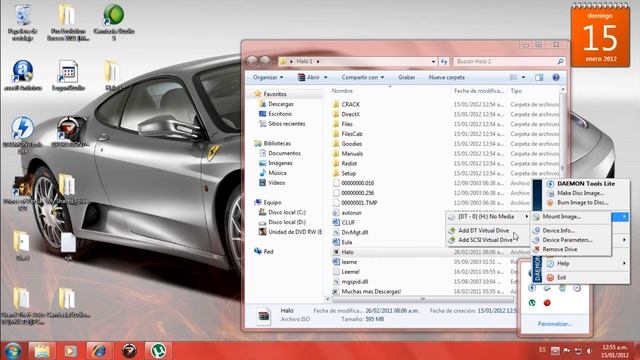Select Escritorio in the navigation pane
The height and width of the screenshot is (360, 640).
pyautogui.click(x=280, y=114)
